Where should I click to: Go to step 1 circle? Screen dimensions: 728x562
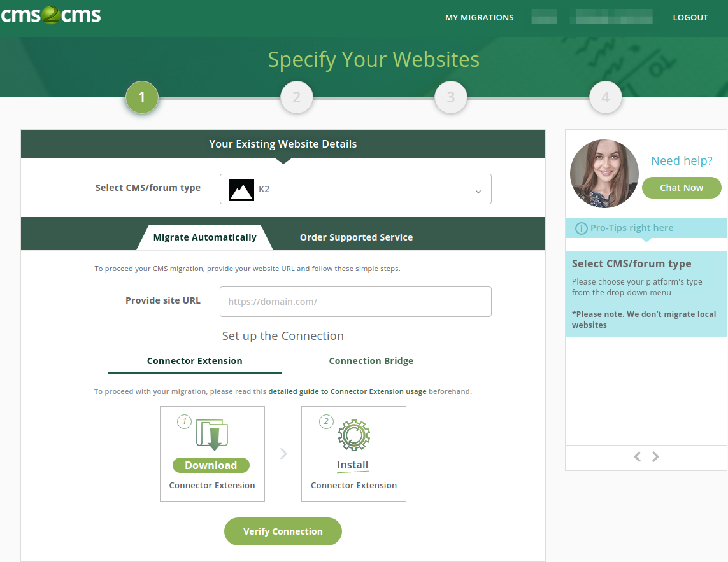click(x=142, y=97)
